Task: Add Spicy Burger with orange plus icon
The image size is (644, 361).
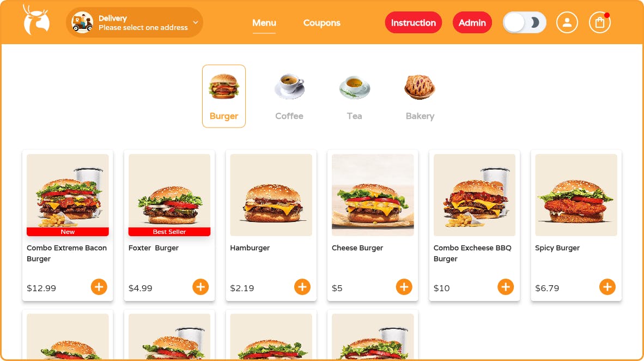Action: click(x=607, y=287)
